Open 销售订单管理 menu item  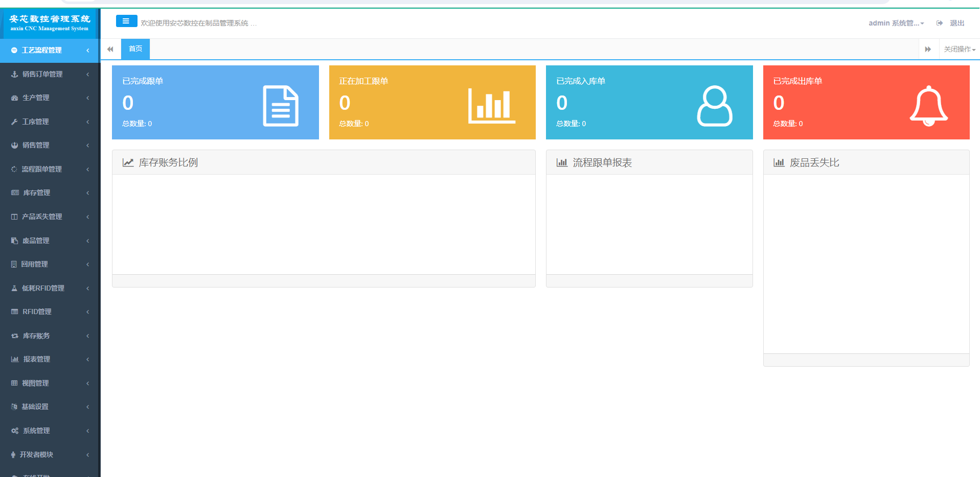pyautogui.click(x=50, y=74)
